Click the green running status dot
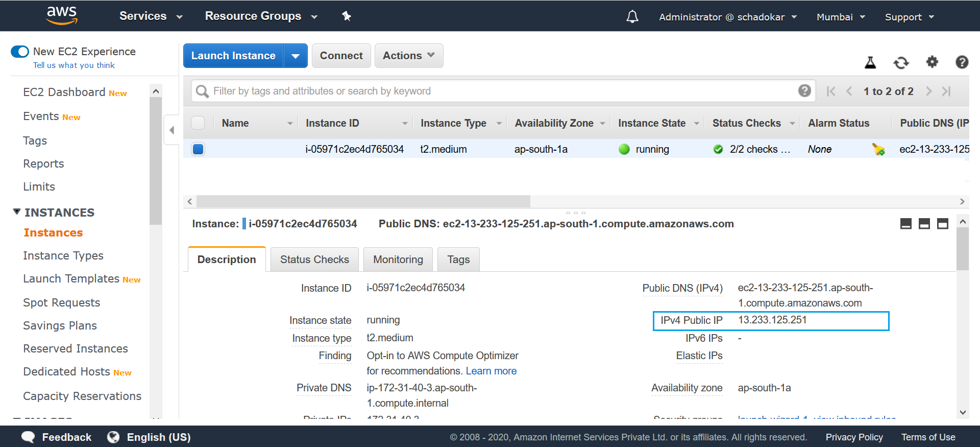 (x=624, y=149)
